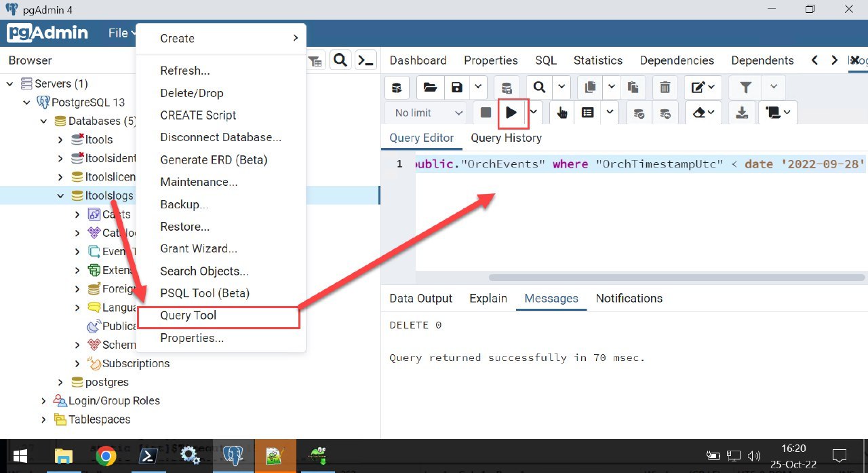This screenshot has height=473, width=868.
Task: Click the Download as CSV icon
Action: (x=743, y=113)
